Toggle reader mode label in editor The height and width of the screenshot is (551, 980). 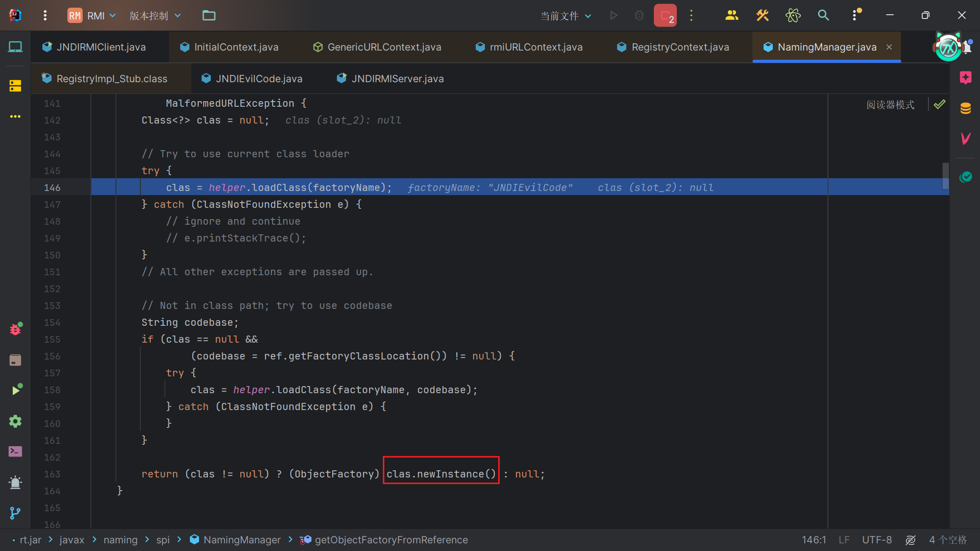pos(890,105)
